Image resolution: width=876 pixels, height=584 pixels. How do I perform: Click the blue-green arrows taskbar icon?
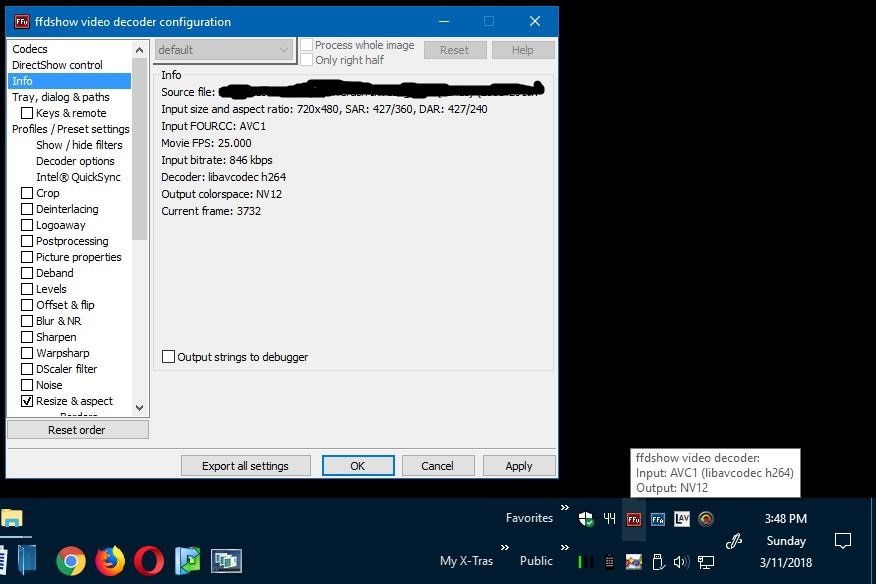[188, 561]
